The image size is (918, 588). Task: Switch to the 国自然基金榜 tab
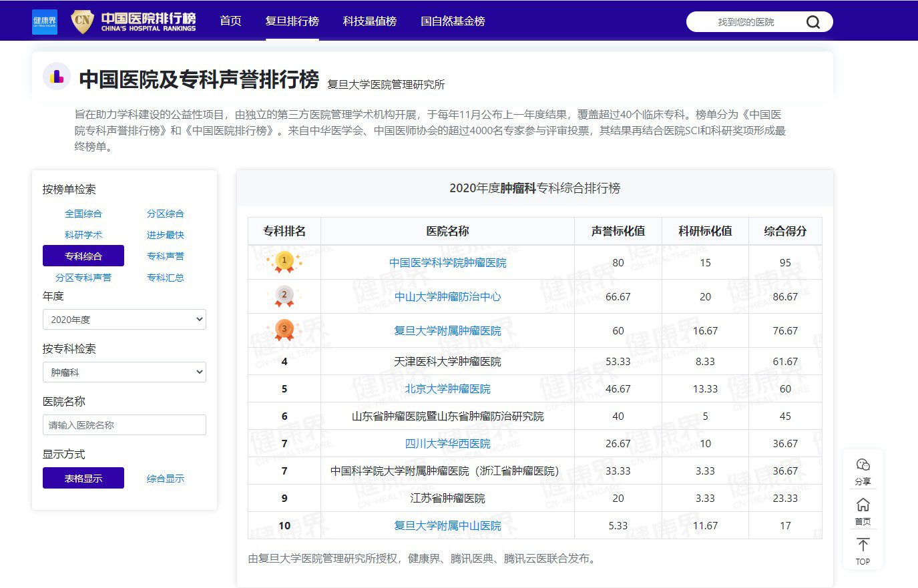(x=453, y=21)
